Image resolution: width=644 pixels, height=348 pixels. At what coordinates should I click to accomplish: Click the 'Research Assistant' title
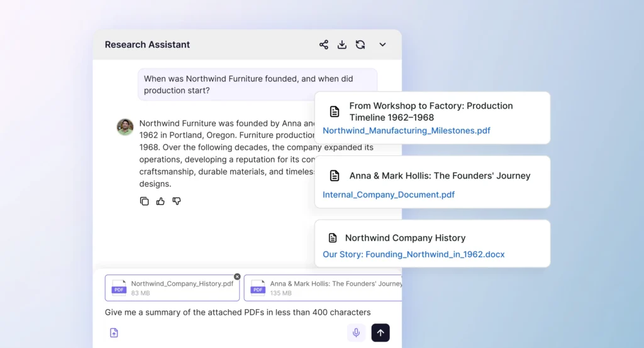pos(147,45)
